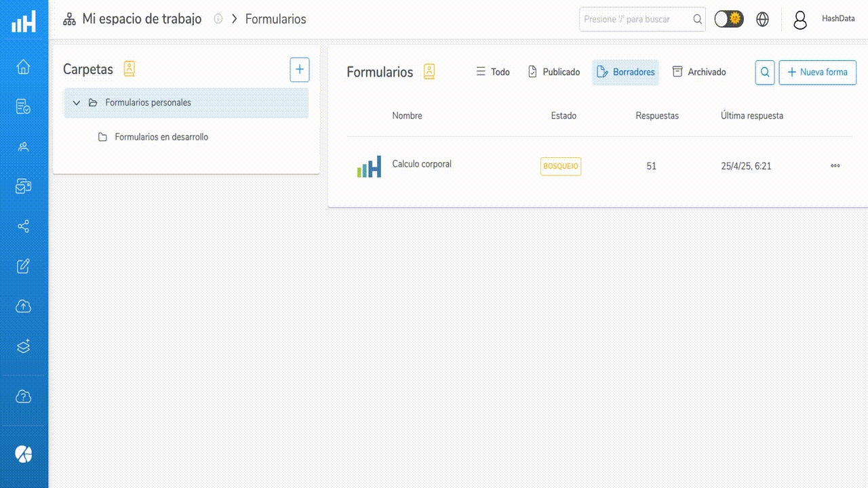Click the pie chart icon at sidebar bottom

[24, 454]
